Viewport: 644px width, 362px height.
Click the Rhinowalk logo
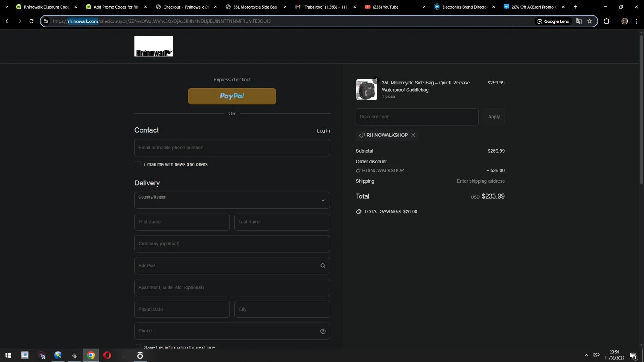[x=154, y=46]
